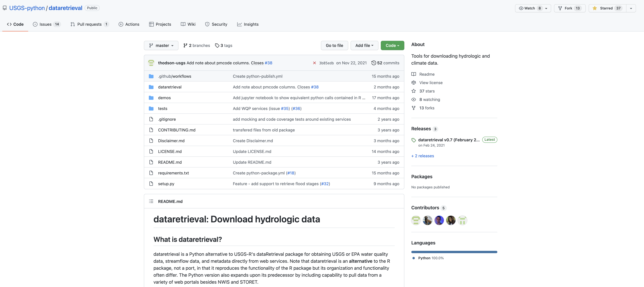
Task: Open the Projects tab
Action: 160,24
